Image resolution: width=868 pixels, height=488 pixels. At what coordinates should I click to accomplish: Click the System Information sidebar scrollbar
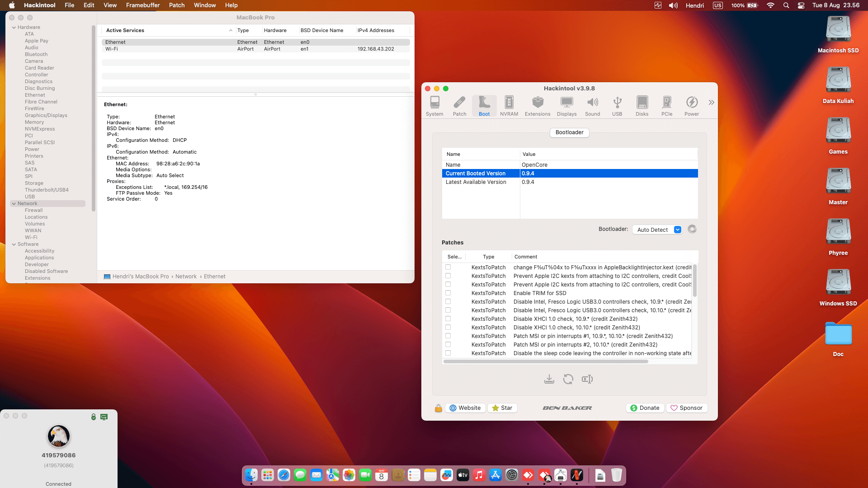tap(93, 119)
